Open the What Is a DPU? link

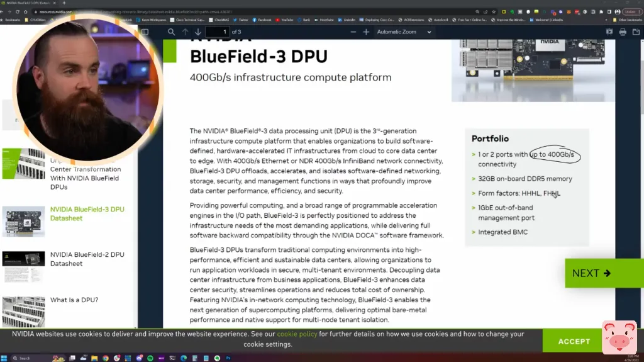74,300
